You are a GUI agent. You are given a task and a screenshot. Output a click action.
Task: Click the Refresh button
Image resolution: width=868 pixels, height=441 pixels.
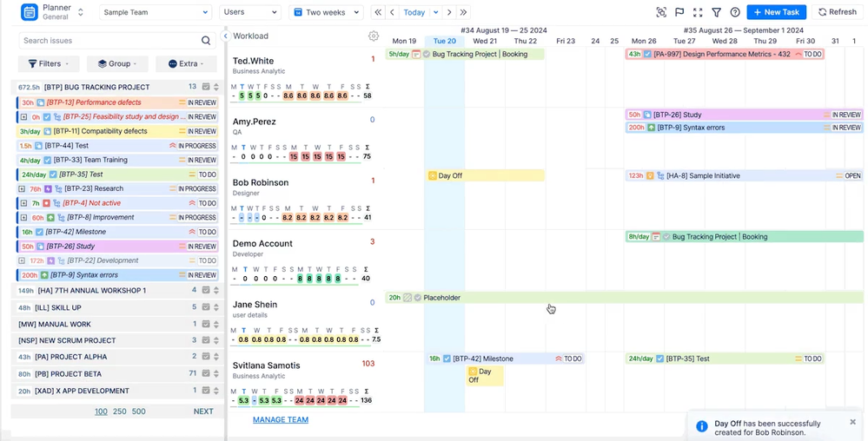(838, 12)
